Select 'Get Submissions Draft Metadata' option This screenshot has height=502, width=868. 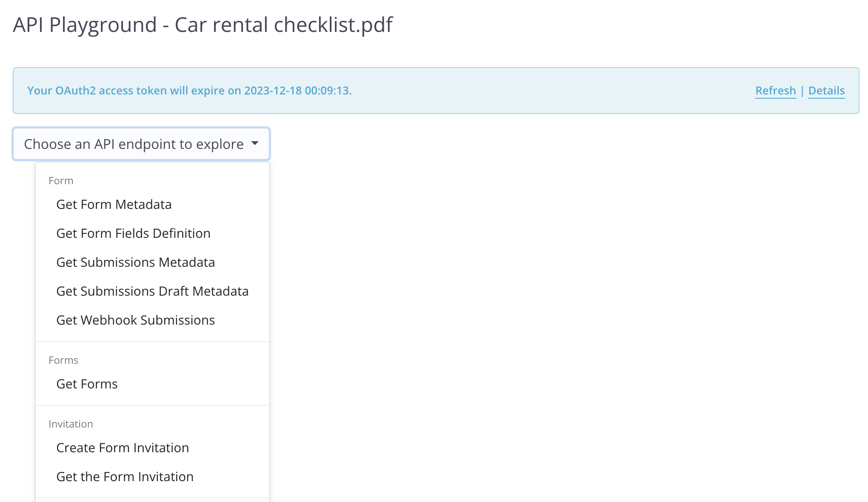coord(152,291)
